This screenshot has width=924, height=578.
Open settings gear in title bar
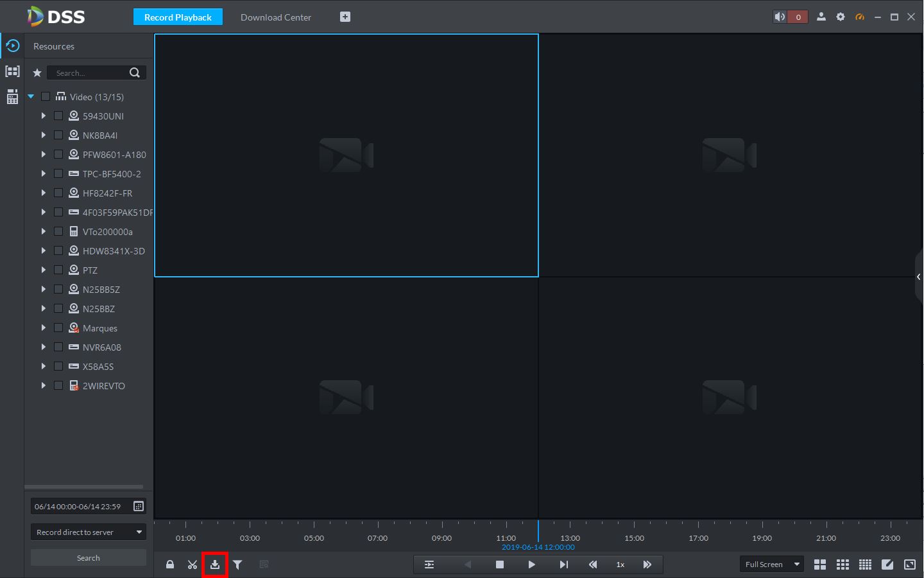[x=841, y=17]
